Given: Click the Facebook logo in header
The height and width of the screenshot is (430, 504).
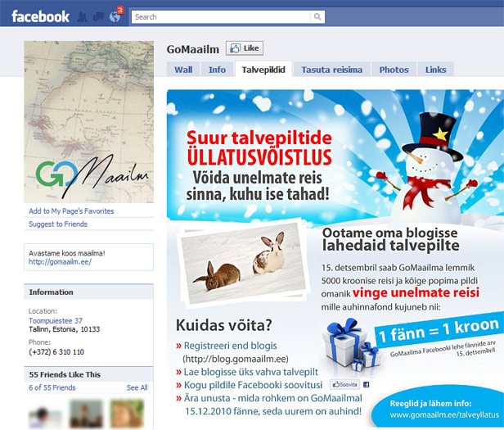Looking at the screenshot, I should click(x=41, y=16).
